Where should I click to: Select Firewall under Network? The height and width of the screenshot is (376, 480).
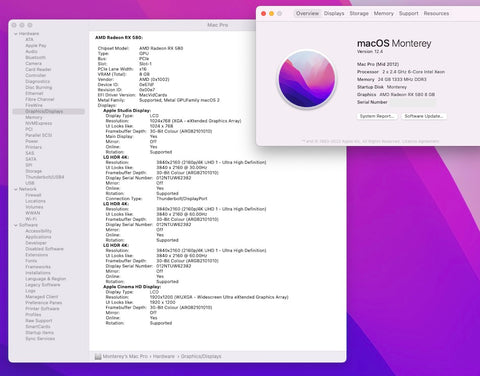tap(33, 195)
